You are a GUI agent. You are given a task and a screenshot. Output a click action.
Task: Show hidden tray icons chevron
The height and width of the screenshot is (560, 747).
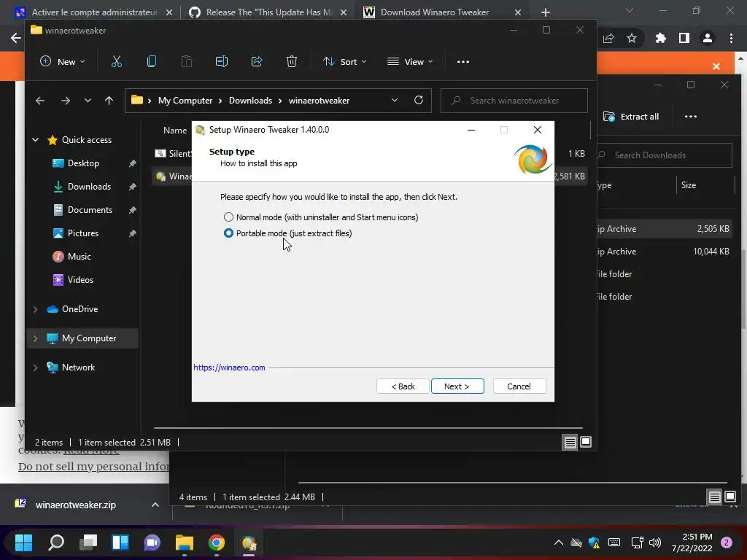click(558, 542)
